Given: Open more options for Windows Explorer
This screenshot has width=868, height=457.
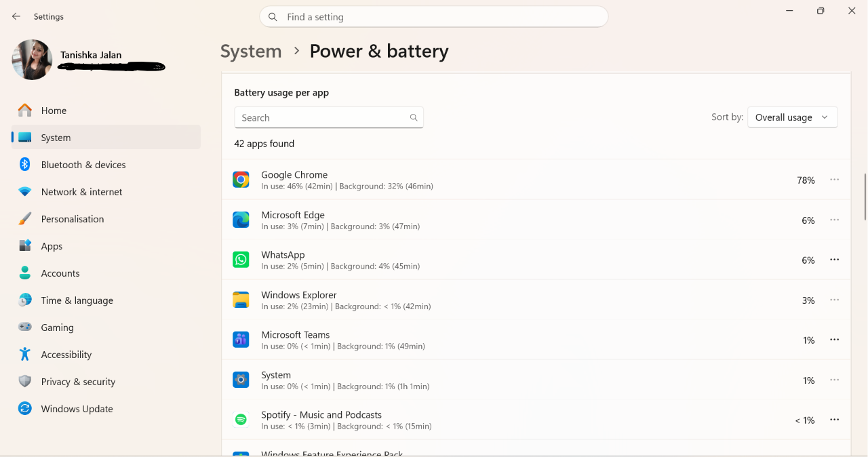Looking at the screenshot, I should 835,300.
